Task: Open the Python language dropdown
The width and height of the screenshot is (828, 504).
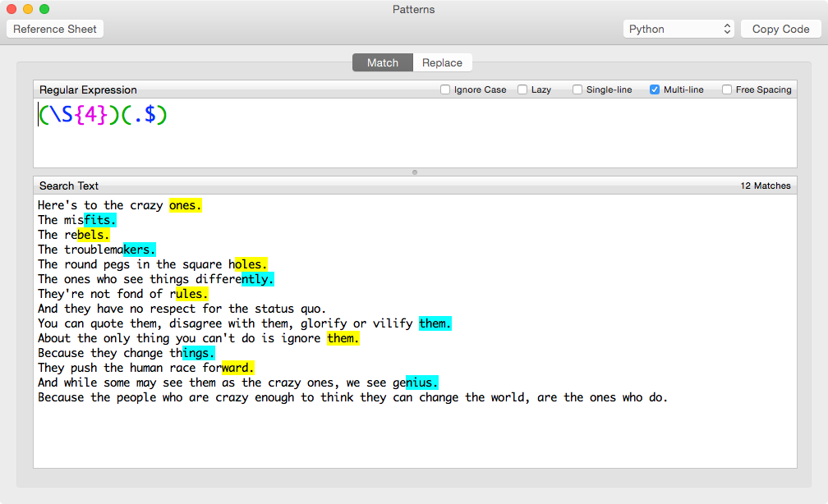Action: click(x=678, y=29)
